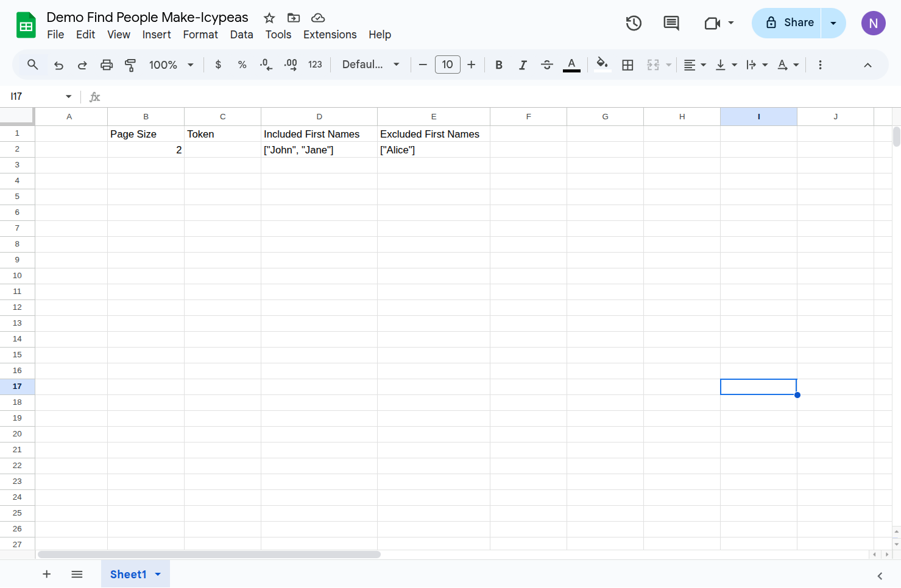
Task: Open the Google Sheets home icon
Action: click(x=26, y=25)
